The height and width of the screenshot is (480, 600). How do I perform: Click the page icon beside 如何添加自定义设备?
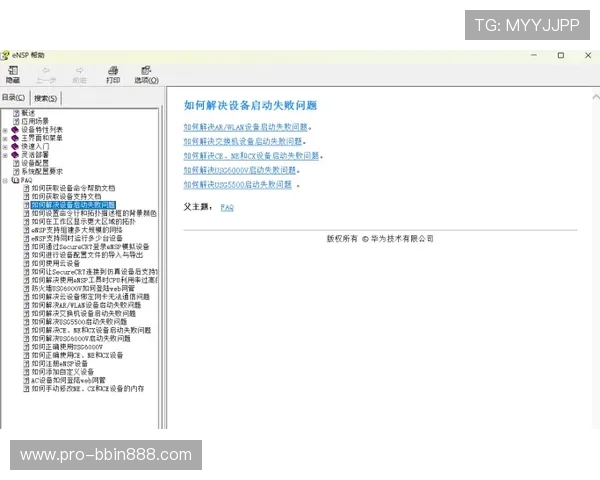point(26,372)
